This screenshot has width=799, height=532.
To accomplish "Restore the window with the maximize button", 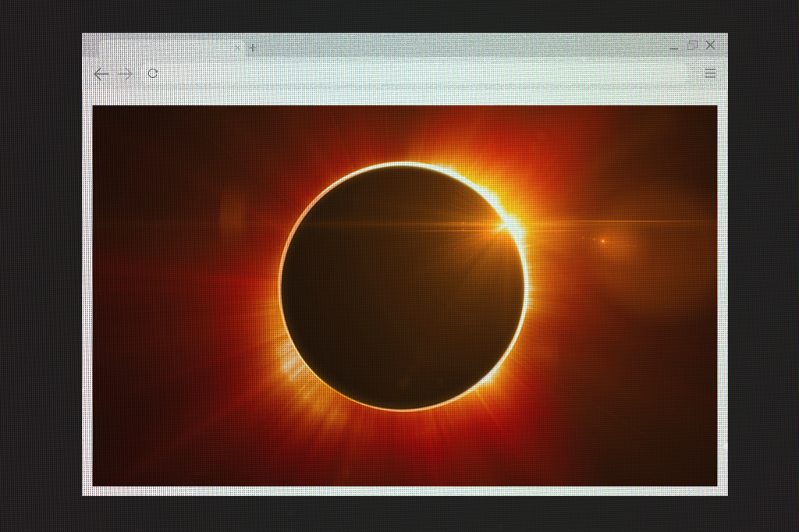I will [x=692, y=45].
